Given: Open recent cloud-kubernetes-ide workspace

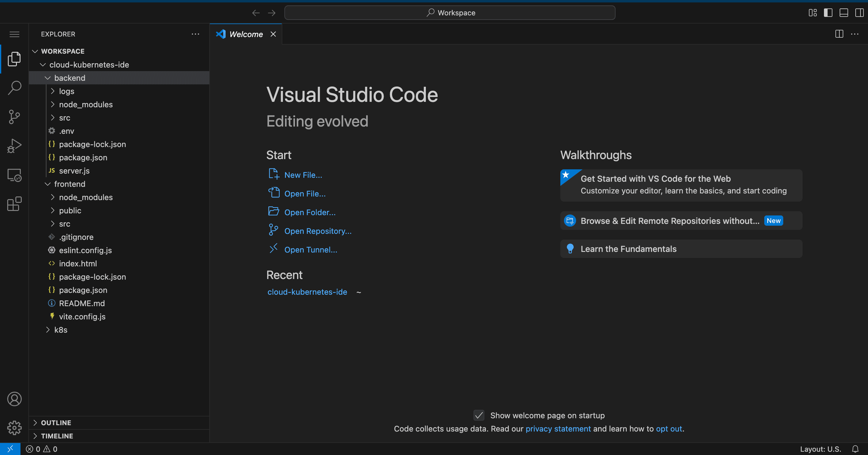Looking at the screenshot, I should [307, 292].
